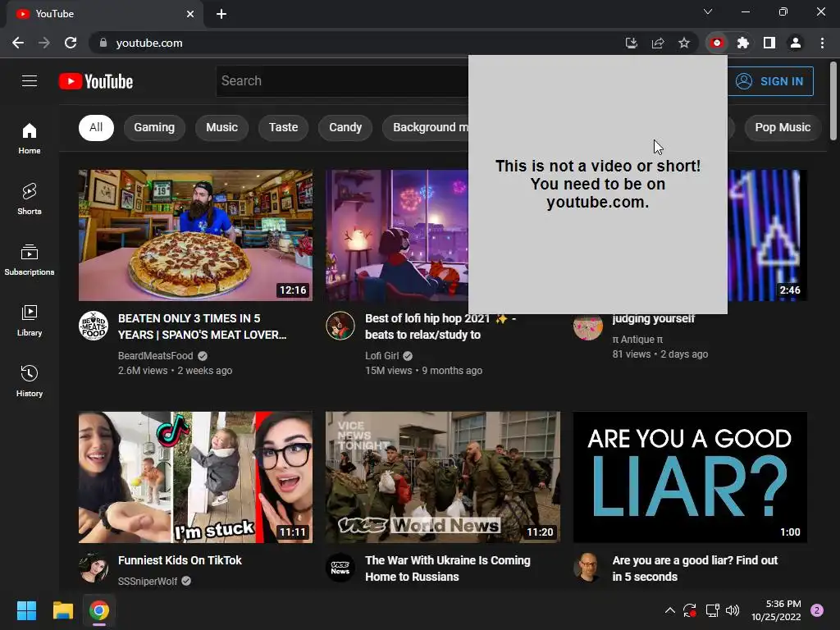This screenshot has width=840, height=630.
Task: Open SSSniperWolf channel avatar
Action: pyautogui.click(x=94, y=568)
